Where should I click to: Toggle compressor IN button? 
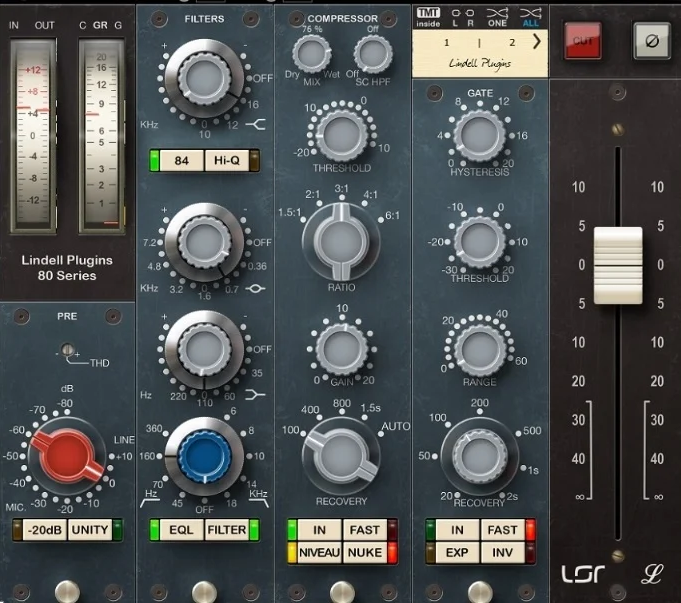pyautogui.click(x=319, y=530)
